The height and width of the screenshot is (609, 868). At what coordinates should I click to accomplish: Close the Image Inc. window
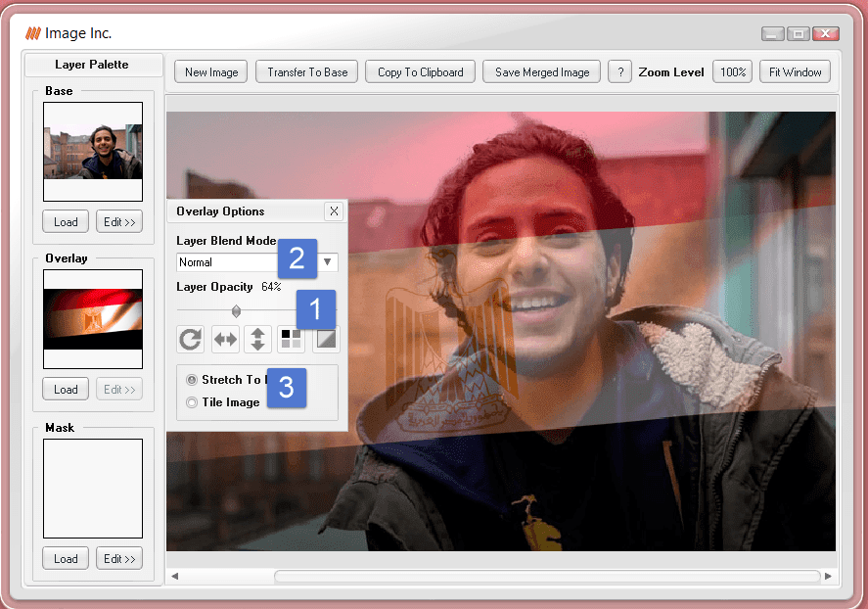click(826, 33)
